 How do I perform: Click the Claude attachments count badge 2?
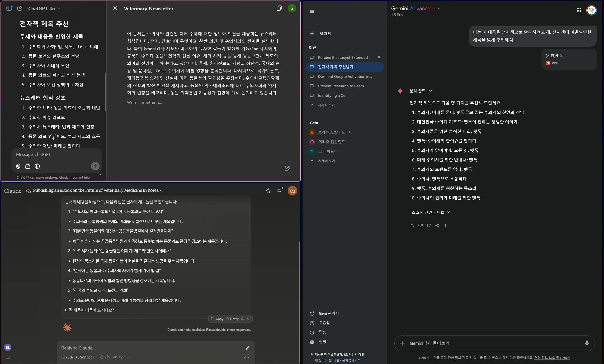[x=247, y=357]
